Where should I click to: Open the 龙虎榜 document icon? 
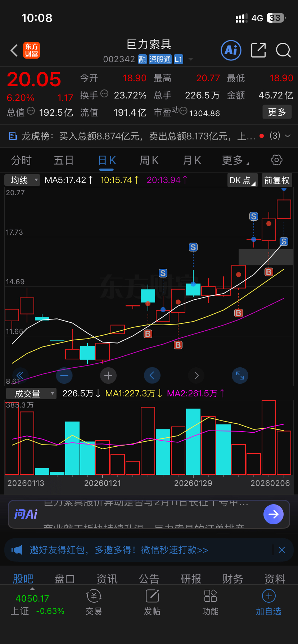click(13, 136)
